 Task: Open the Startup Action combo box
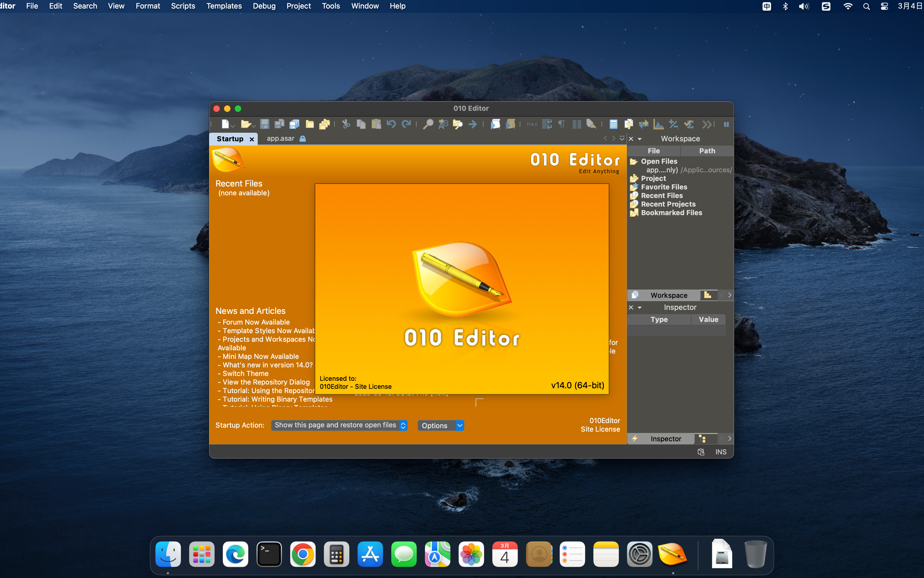coord(339,425)
